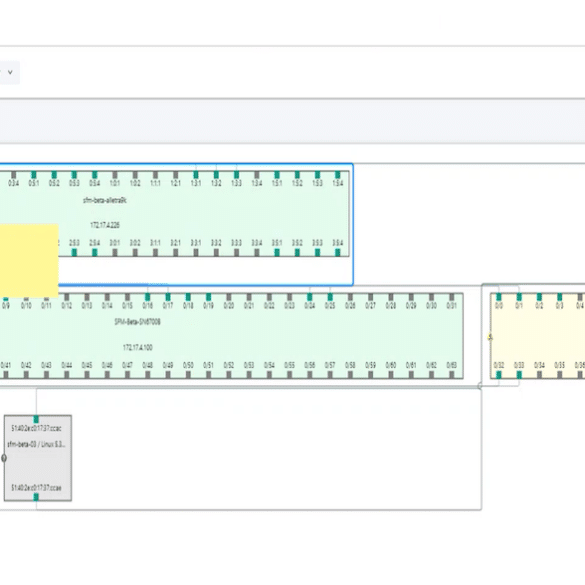The image size is (585, 585).
Task: Select switch port 0/16 on SFM-Beta-SN8700B
Action: (148, 297)
